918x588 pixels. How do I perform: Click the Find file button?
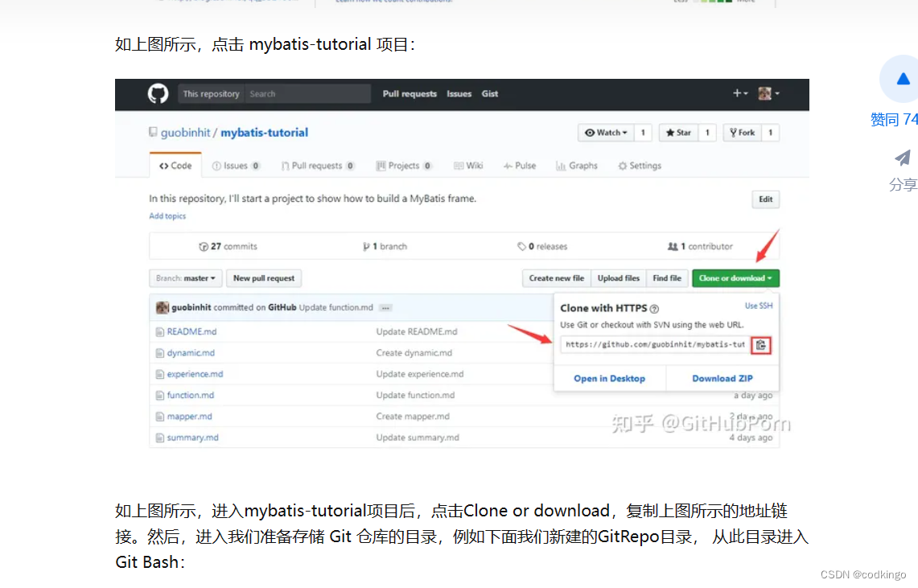pos(667,278)
